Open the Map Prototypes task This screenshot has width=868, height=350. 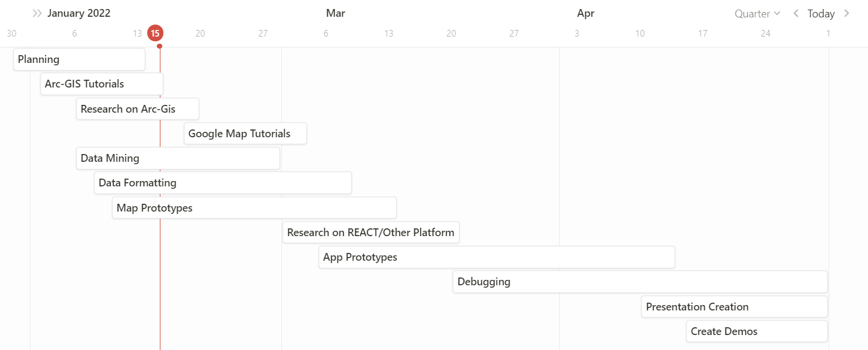pos(254,208)
